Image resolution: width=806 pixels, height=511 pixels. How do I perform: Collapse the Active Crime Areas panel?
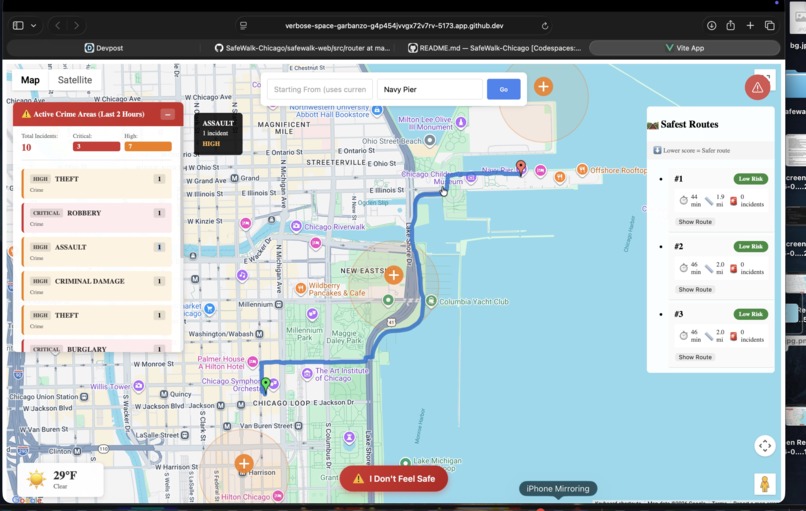click(168, 114)
